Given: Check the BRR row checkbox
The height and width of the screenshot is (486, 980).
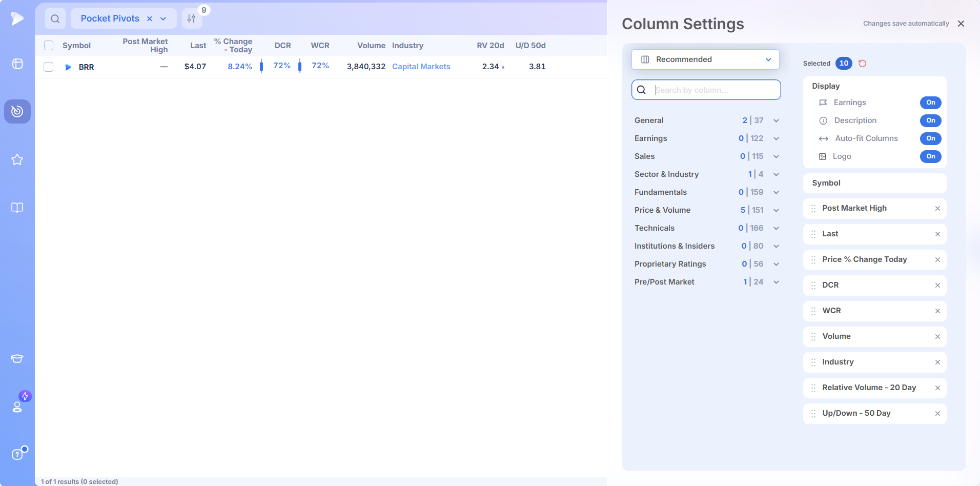Looking at the screenshot, I should 49,67.
